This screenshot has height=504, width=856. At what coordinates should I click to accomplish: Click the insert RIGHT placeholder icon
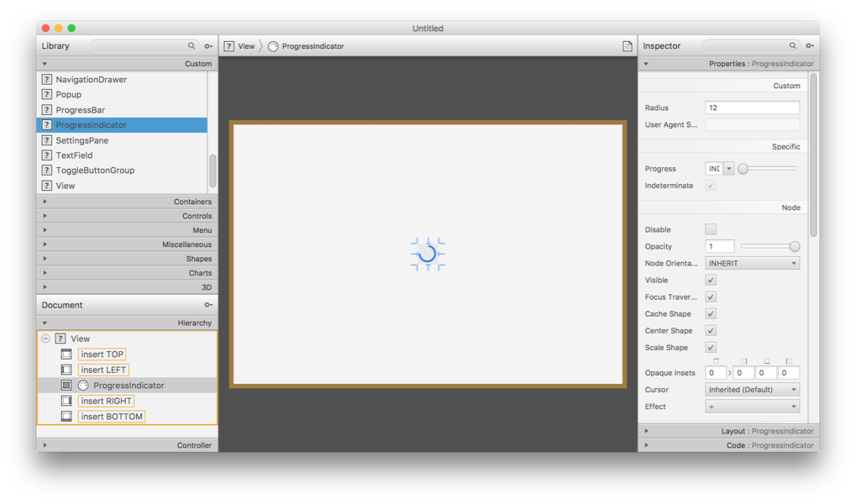coord(66,401)
